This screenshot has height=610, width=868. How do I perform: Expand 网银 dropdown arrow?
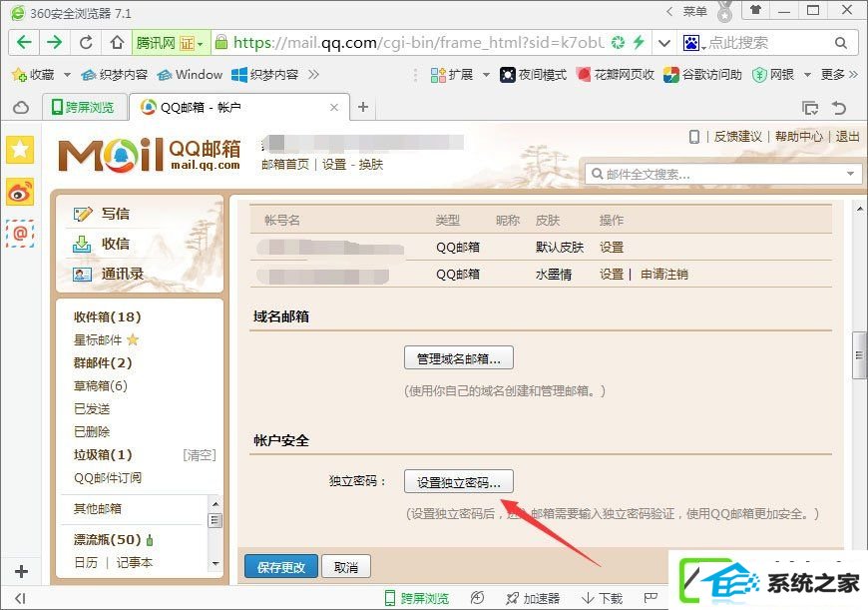(807, 74)
